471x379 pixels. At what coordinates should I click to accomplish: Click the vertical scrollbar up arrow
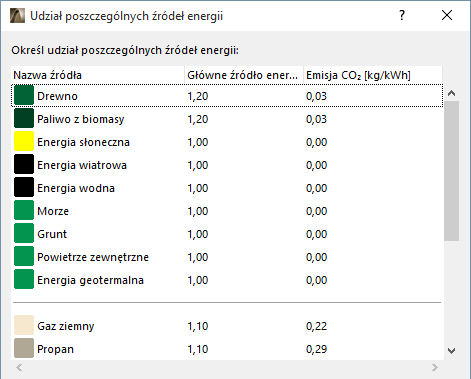click(451, 93)
